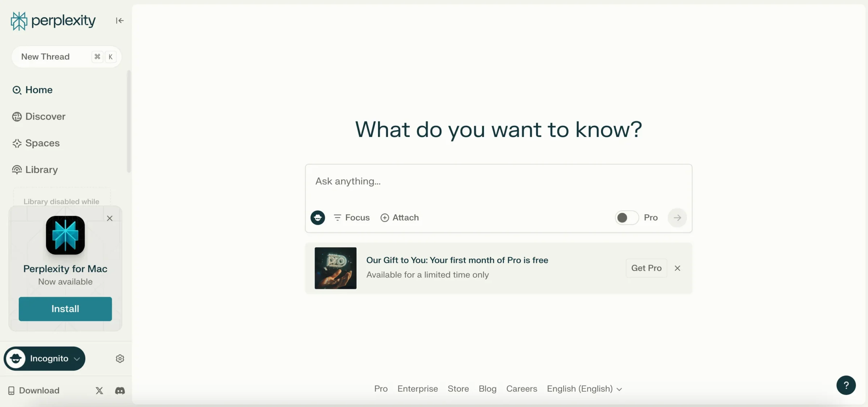This screenshot has height=407, width=868.
Task: Open the Enterprise footer link
Action: [x=418, y=389]
